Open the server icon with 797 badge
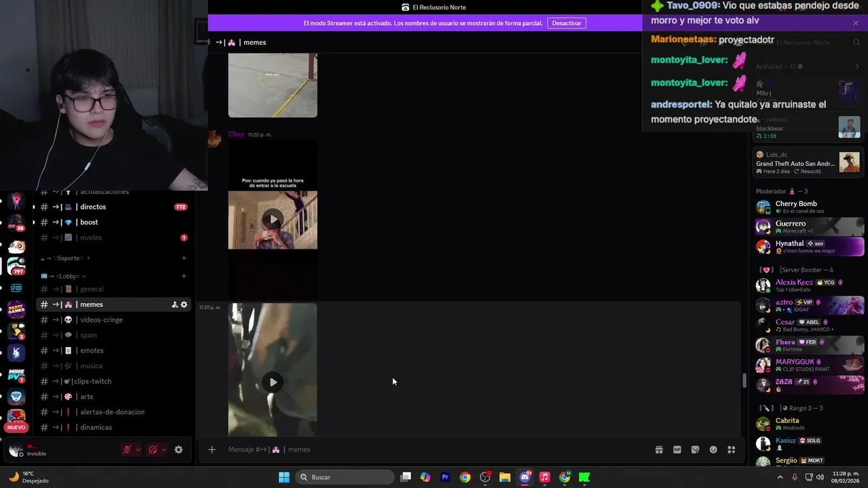The image size is (868, 488). [16, 266]
